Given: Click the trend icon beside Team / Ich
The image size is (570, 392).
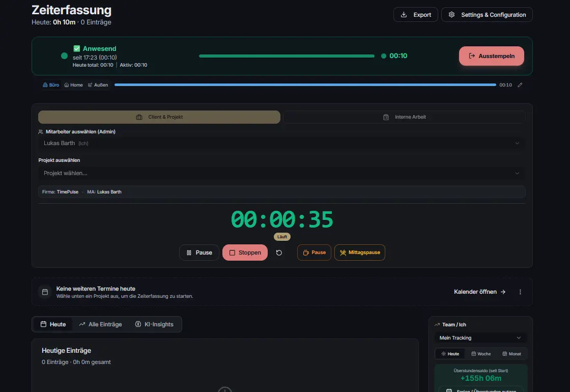Looking at the screenshot, I should 437,324.
